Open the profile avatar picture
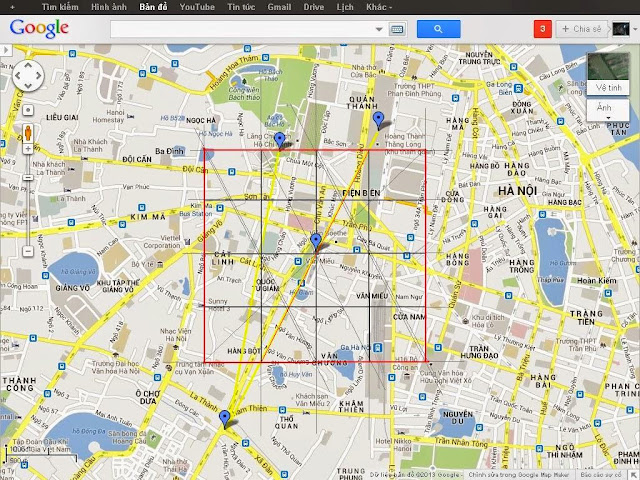This screenshot has height=480, width=640. tap(620, 29)
